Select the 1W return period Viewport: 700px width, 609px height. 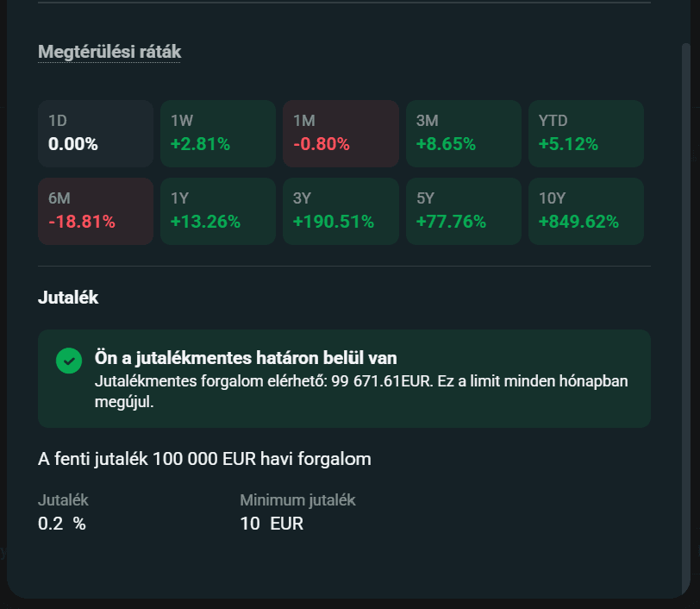pos(217,133)
